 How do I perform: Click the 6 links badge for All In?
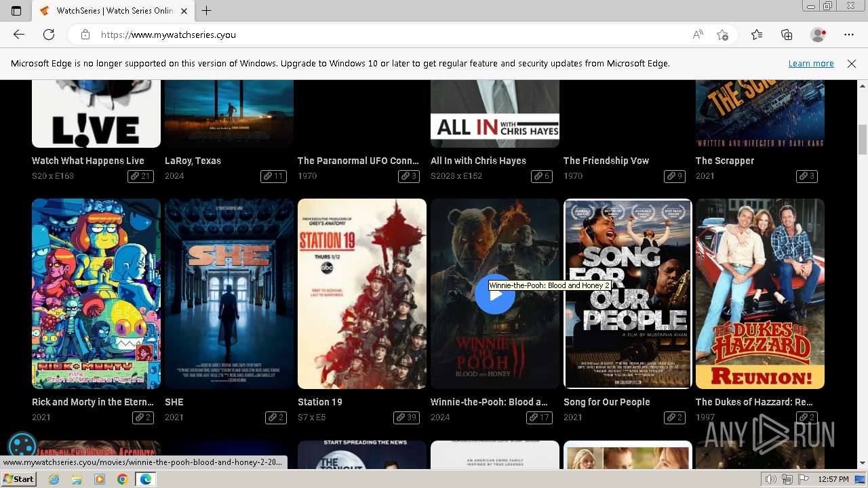click(x=542, y=176)
